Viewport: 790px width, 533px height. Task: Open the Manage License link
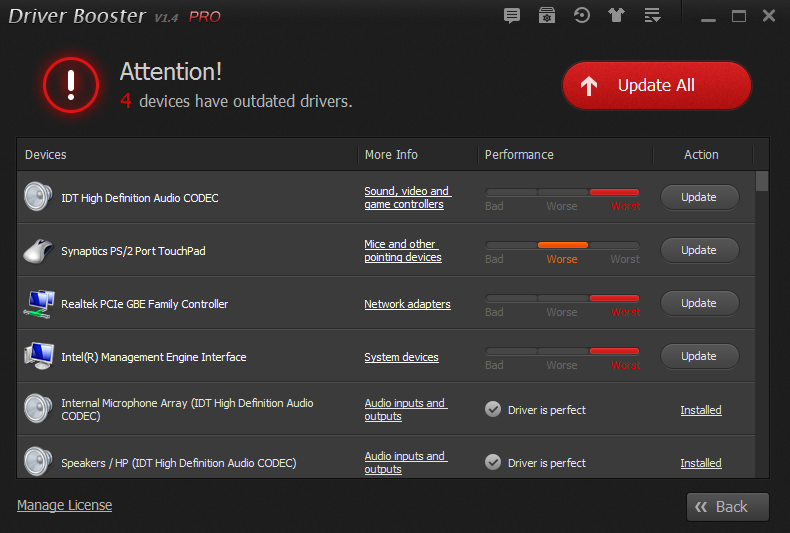(x=64, y=505)
